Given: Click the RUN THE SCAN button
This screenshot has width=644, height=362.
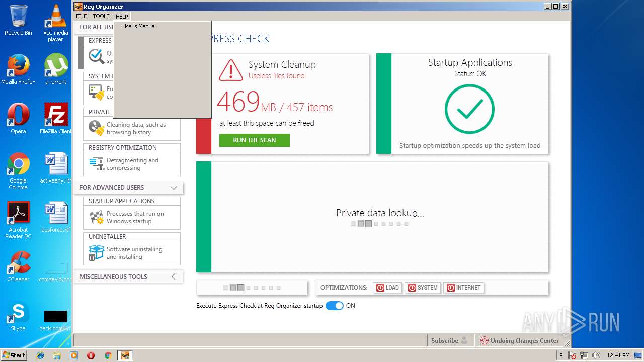Looking at the screenshot, I should point(255,140).
